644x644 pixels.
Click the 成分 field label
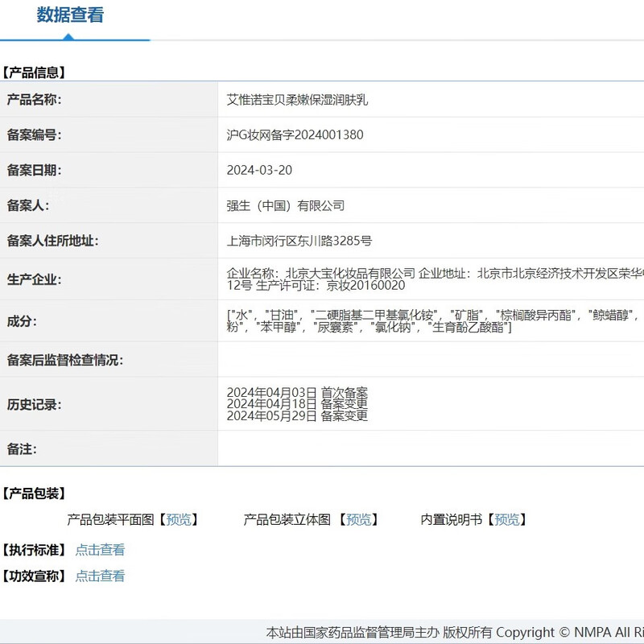[x=22, y=321]
